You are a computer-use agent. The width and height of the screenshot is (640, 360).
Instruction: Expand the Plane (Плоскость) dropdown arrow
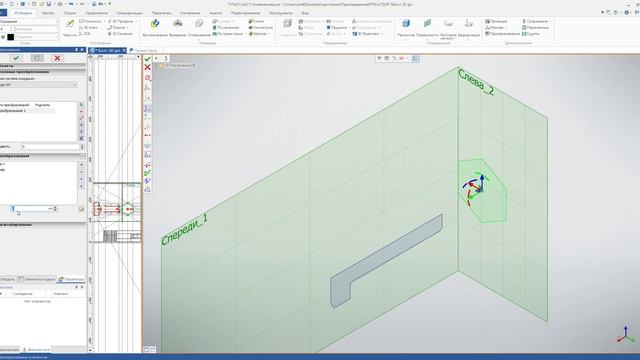tap(104, 21)
